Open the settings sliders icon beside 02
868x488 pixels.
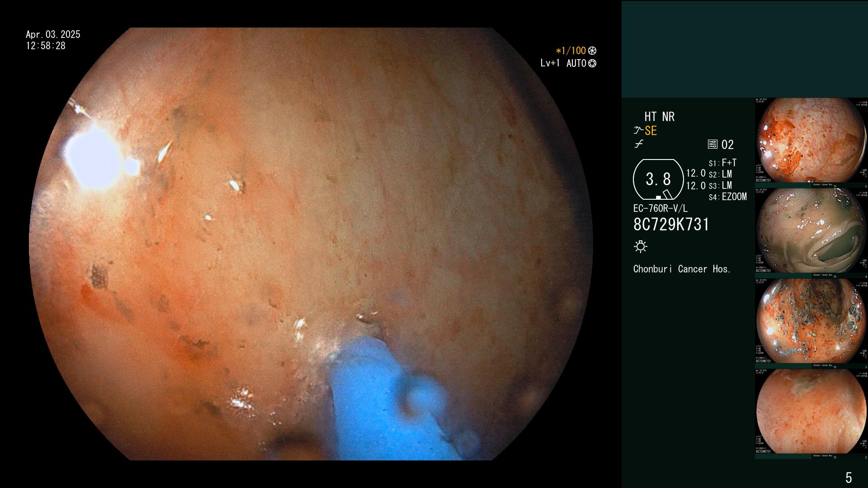(x=712, y=145)
